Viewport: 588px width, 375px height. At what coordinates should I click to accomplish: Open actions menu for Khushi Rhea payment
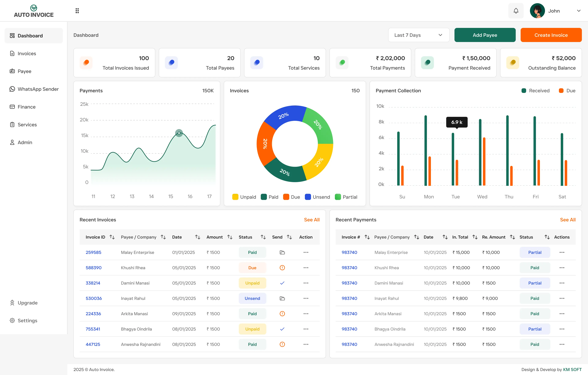(x=562, y=268)
